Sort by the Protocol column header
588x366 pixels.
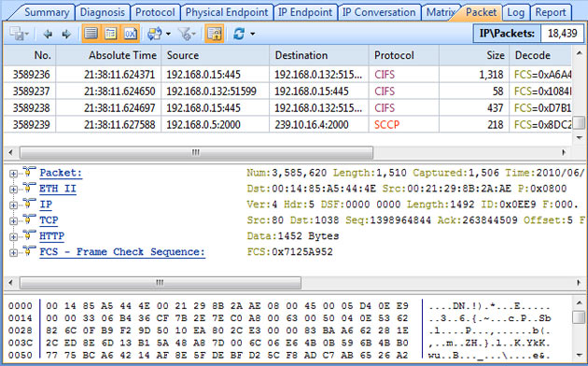[x=404, y=55]
